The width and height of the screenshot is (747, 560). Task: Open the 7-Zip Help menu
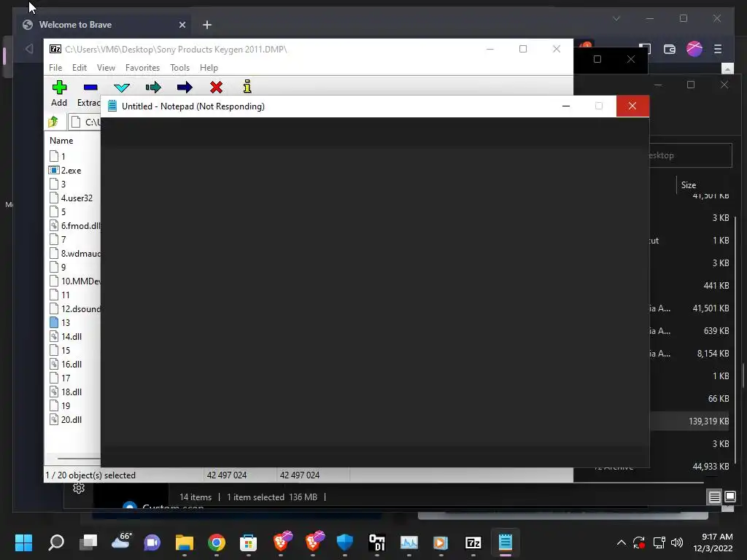[209, 68]
